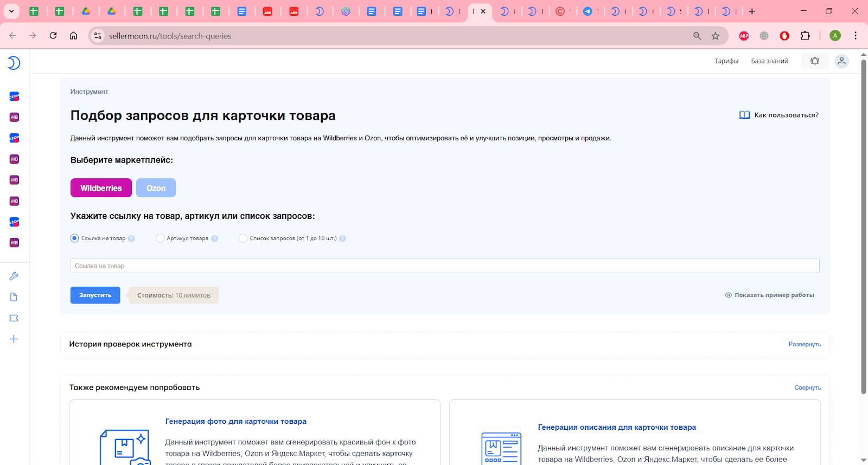Click the description generation illustration
Image resolution: width=868 pixels, height=465 pixels.
pyautogui.click(x=501, y=449)
